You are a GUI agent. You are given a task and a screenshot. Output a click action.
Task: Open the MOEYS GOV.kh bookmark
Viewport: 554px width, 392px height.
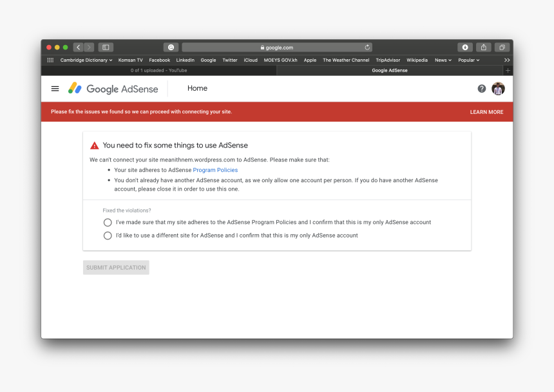point(280,60)
